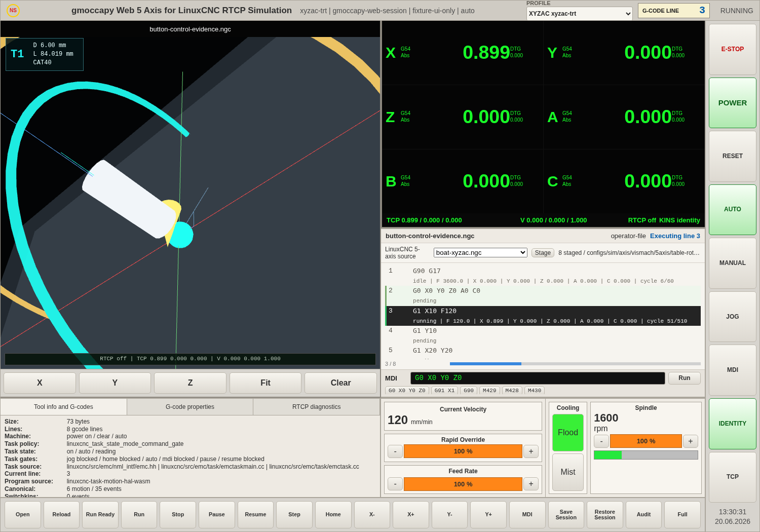
Task: Switch to MANUAL mode
Action: [x=733, y=263]
